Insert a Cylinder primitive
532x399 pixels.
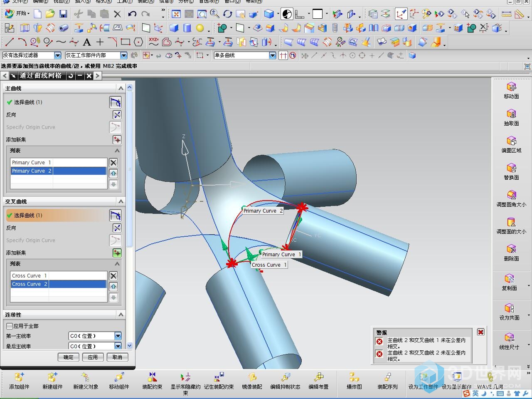[187, 28]
